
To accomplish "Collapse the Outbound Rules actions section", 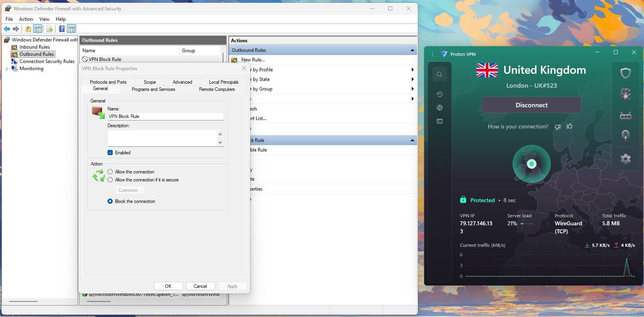I will (x=412, y=50).
